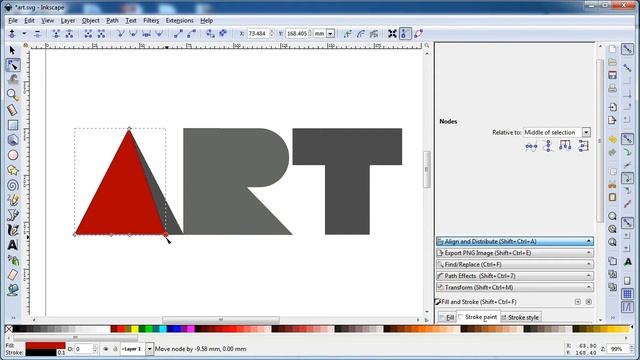Select the Paint Bucket fill tool
Screen dimensions: 640x360
point(13,290)
